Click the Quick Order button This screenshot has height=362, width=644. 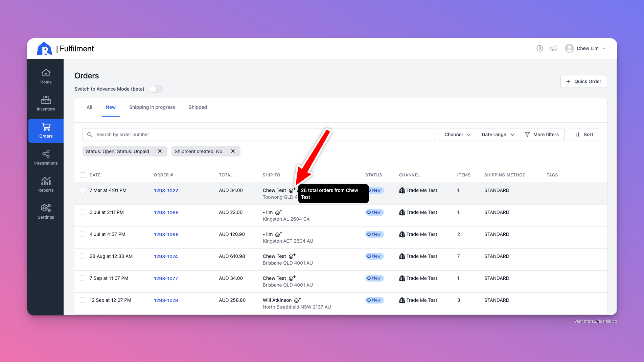click(x=583, y=81)
